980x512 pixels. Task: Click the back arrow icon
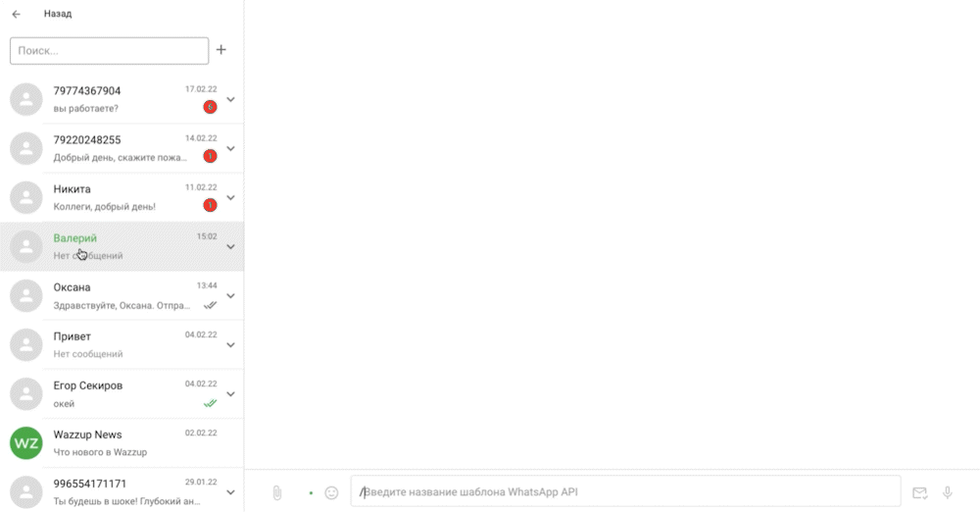17,14
